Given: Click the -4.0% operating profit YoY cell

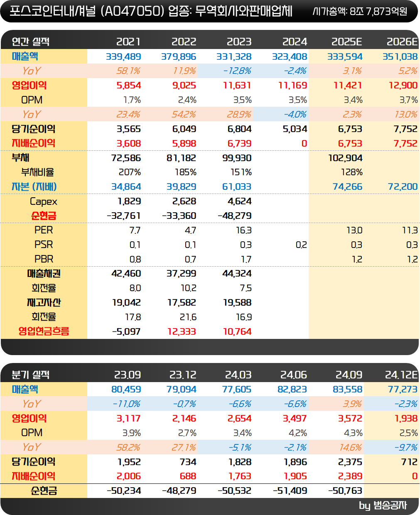Looking at the screenshot, I should (295, 115).
